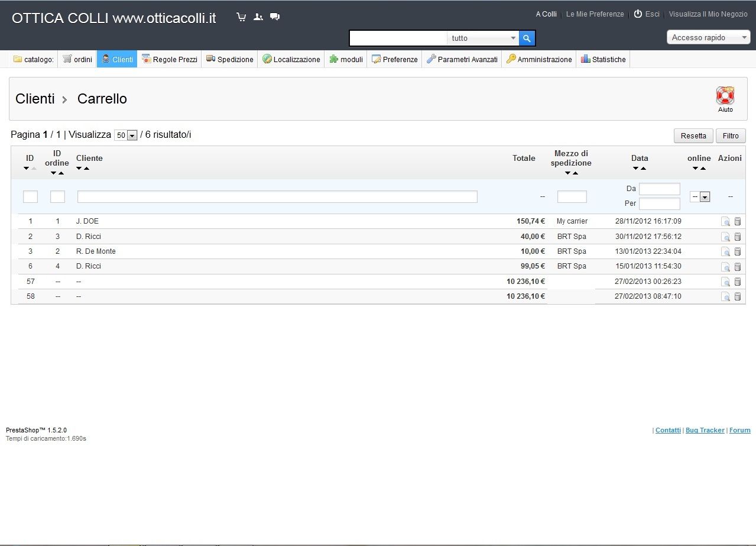The height and width of the screenshot is (546, 756).
Task: Sort ID ordine column ascending
Action: tap(61, 173)
